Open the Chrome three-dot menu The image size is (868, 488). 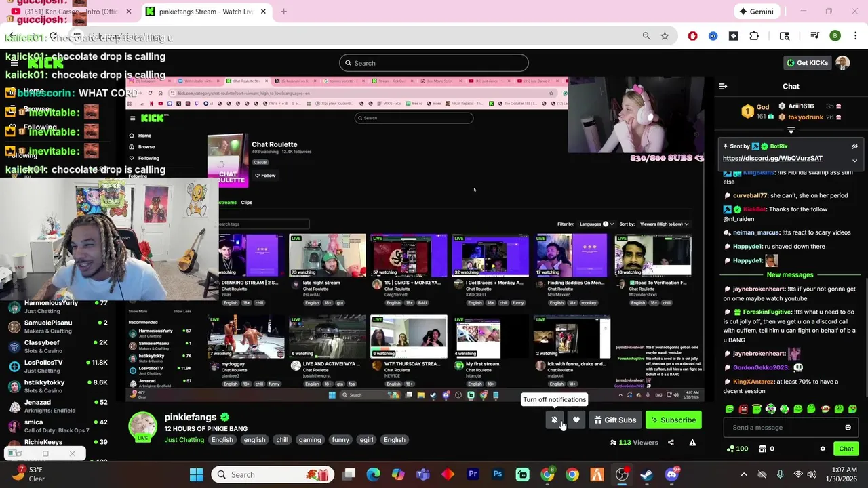854,36
